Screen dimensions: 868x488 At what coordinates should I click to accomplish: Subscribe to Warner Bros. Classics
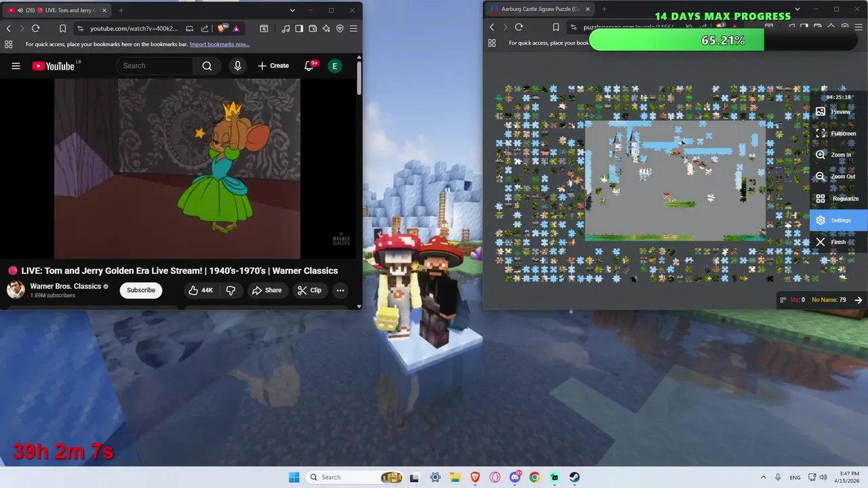pyautogui.click(x=141, y=290)
